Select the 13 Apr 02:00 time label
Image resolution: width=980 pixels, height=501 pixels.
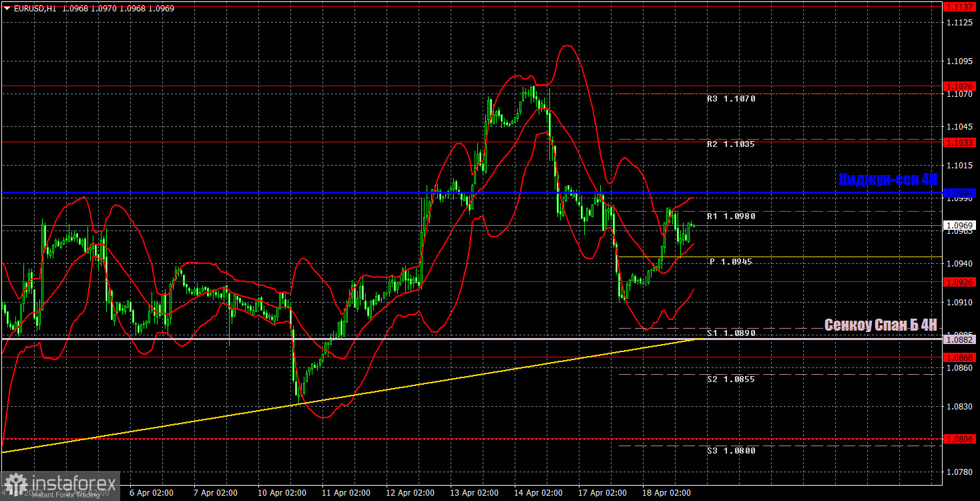point(474,493)
